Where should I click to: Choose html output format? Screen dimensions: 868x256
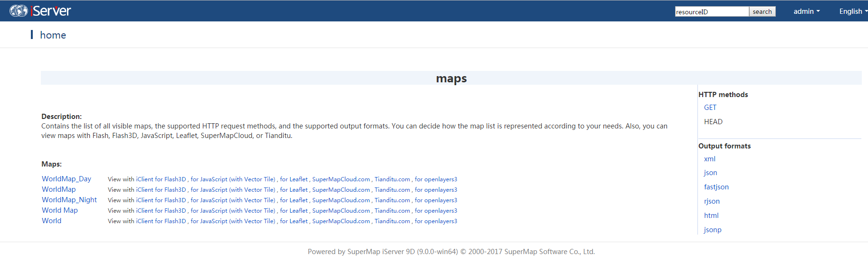tap(711, 216)
